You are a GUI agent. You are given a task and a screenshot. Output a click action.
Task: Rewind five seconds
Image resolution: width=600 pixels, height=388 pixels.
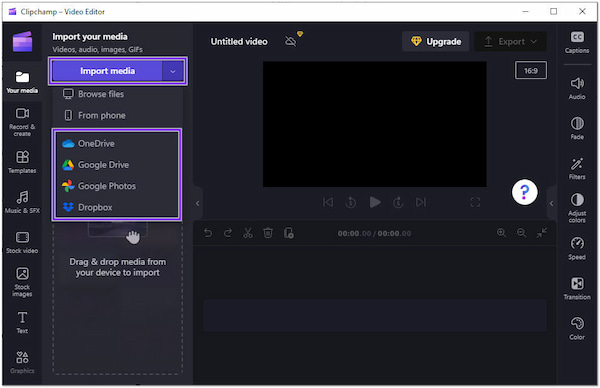[x=351, y=202]
